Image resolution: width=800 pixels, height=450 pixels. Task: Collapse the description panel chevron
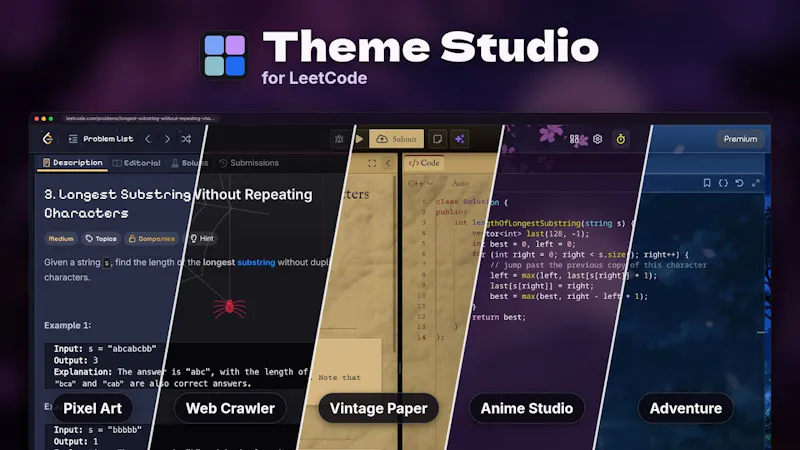pos(388,163)
